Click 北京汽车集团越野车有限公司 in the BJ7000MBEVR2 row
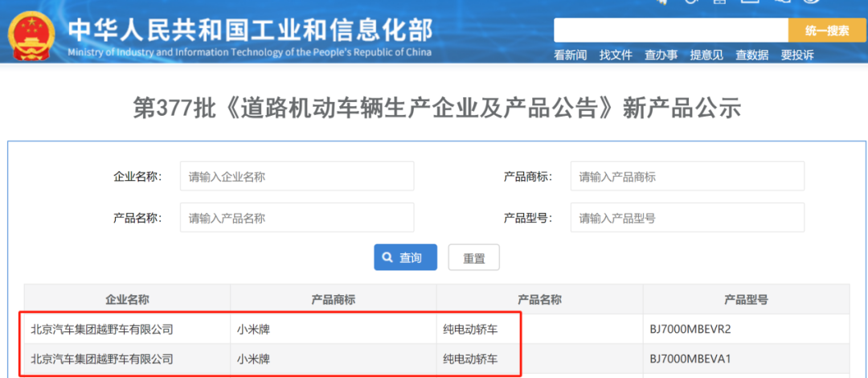The width and height of the screenshot is (868, 378). 102,329
